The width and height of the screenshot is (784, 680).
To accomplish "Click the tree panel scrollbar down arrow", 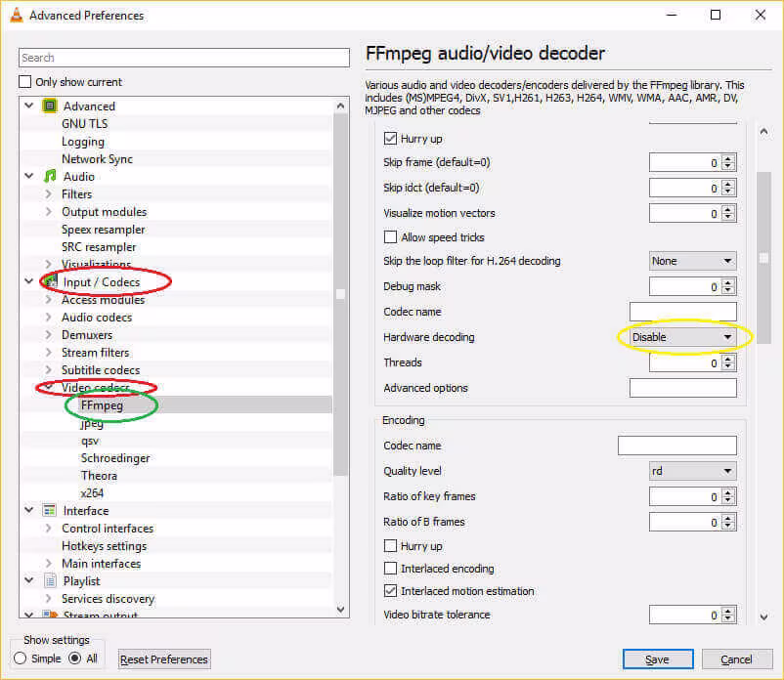I will [x=340, y=609].
